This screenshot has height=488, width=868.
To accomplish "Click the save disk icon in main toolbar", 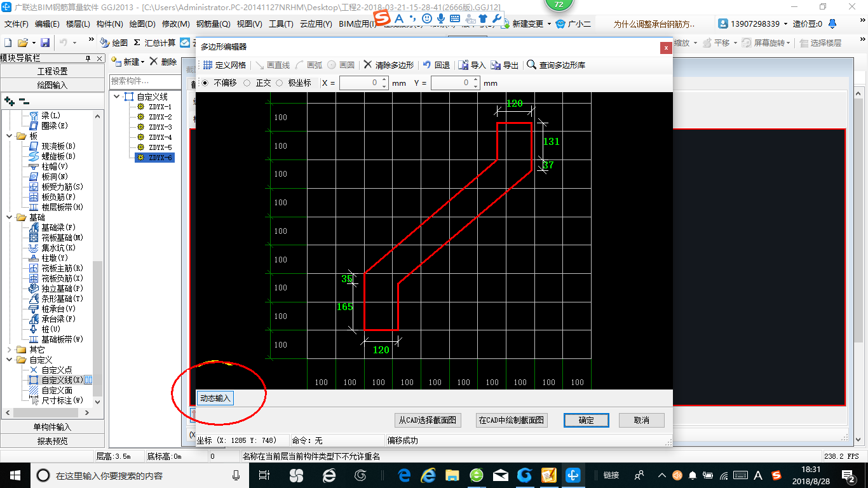I will tap(45, 43).
